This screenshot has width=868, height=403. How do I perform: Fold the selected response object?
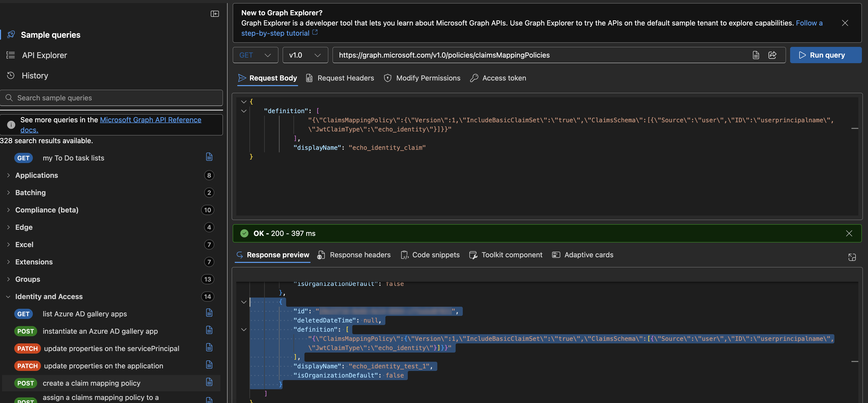pyautogui.click(x=244, y=302)
